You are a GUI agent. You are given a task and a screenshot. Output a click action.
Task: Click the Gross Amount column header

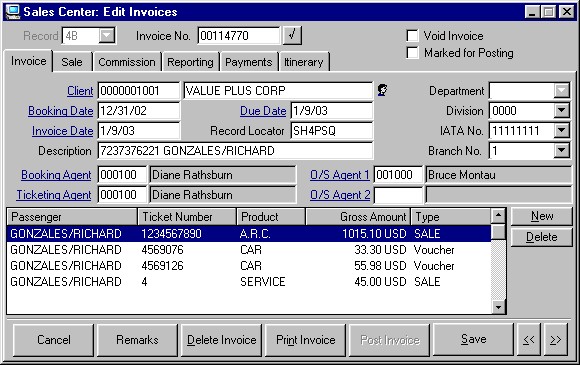pyautogui.click(x=358, y=217)
